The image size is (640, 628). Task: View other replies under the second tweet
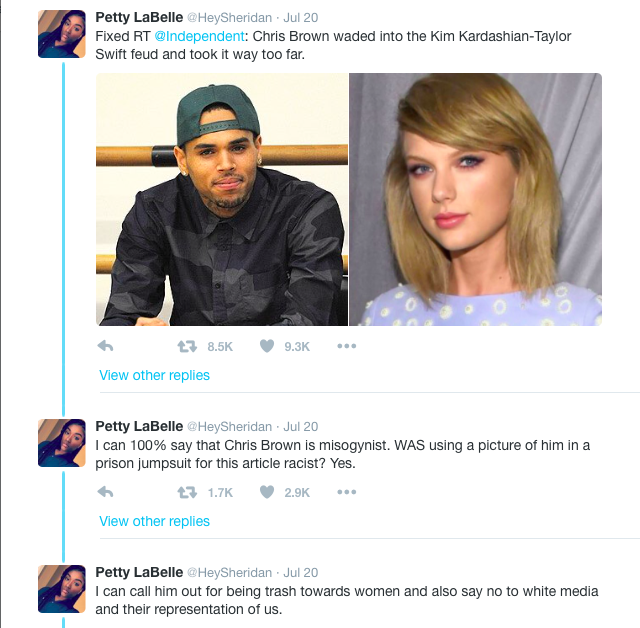(154, 521)
